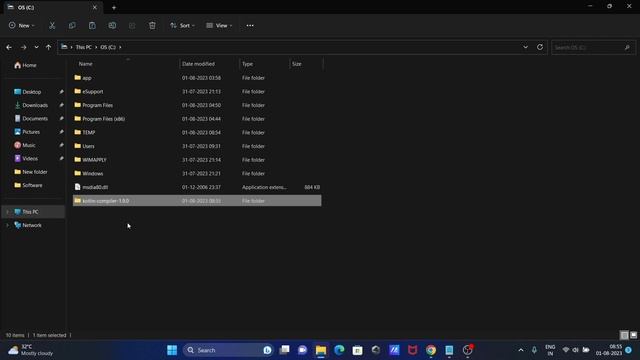Open the New dropdown menu

click(x=22, y=25)
